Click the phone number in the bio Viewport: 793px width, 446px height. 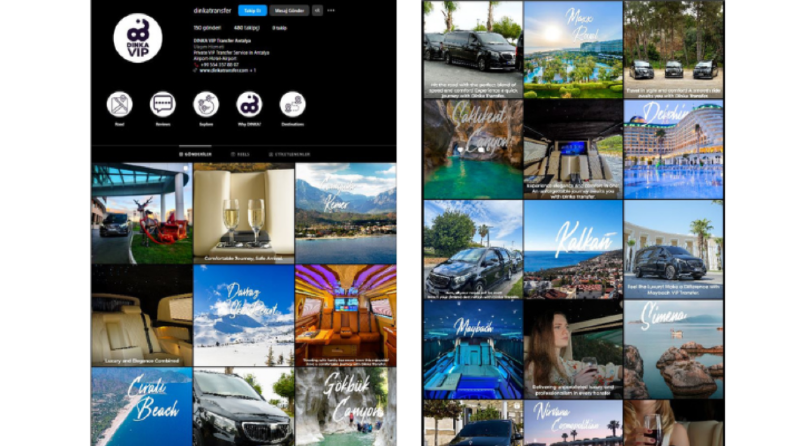point(219,65)
